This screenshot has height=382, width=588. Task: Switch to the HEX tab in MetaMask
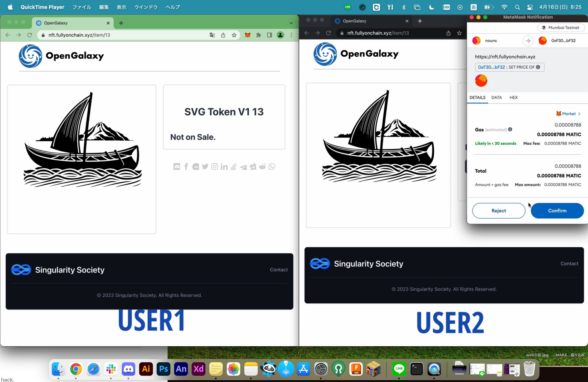tap(513, 97)
